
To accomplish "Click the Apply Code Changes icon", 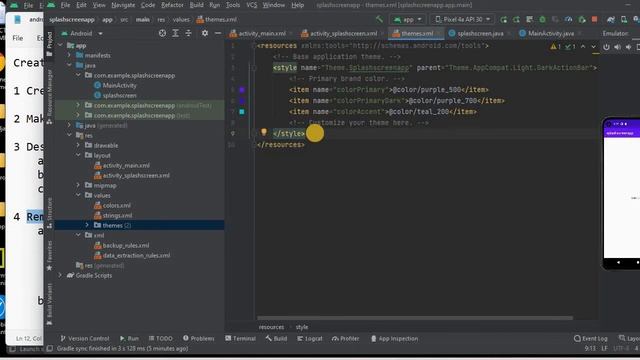I will click(529, 19).
